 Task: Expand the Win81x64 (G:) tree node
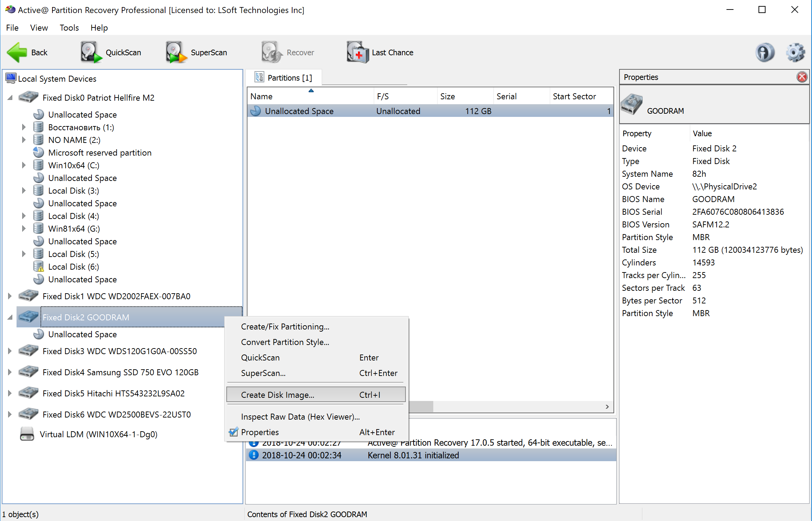24,228
